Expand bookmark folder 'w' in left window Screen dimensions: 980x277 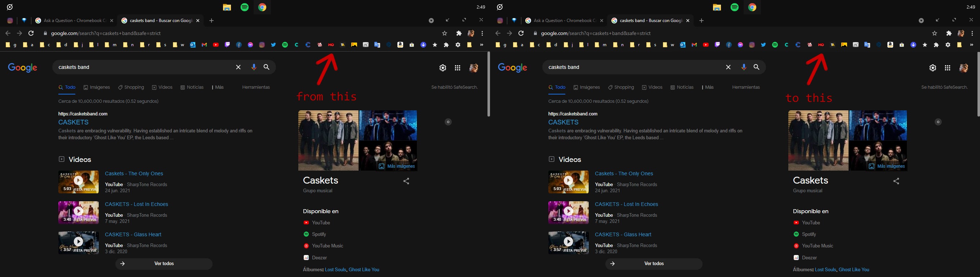click(179, 45)
